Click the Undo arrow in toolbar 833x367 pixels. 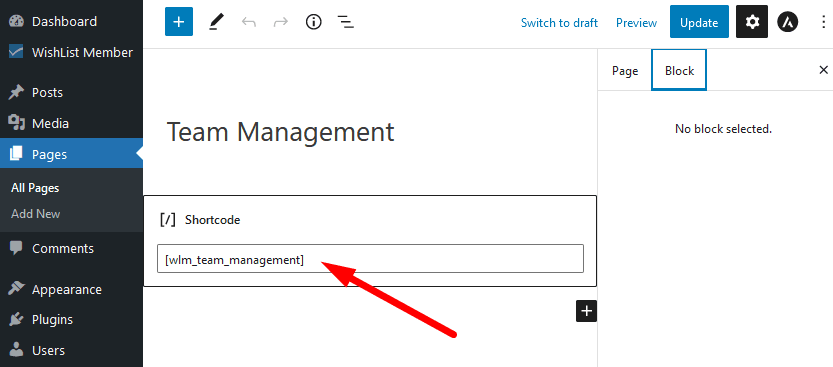point(248,22)
